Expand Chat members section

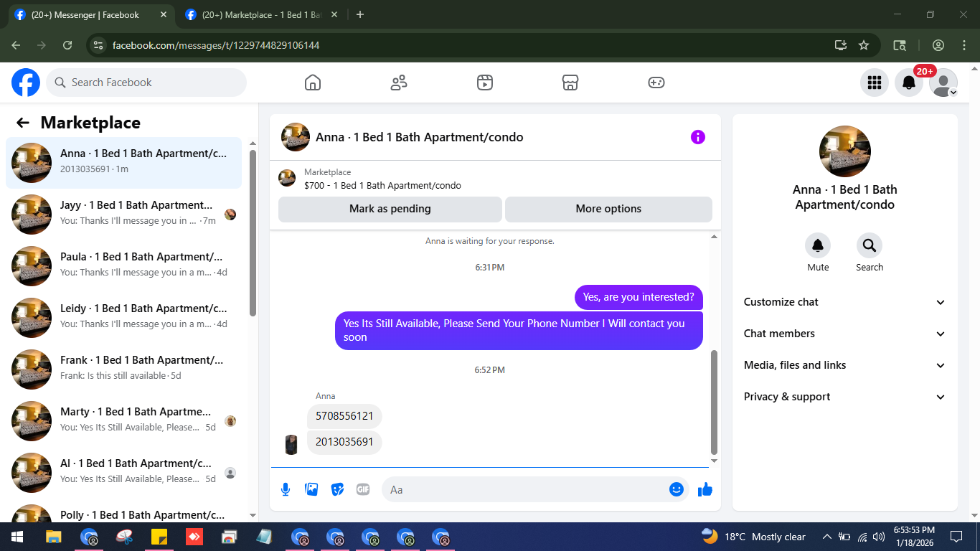(x=844, y=334)
